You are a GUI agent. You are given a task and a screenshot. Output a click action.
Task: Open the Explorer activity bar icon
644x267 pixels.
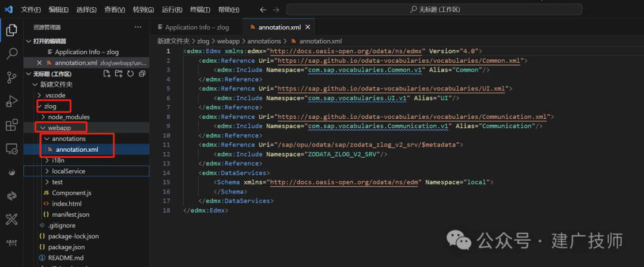(12, 30)
